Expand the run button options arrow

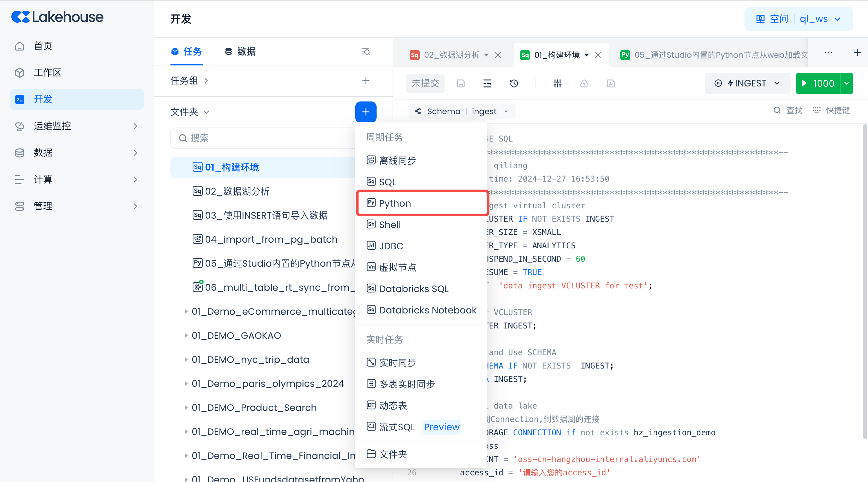click(846, 83)
